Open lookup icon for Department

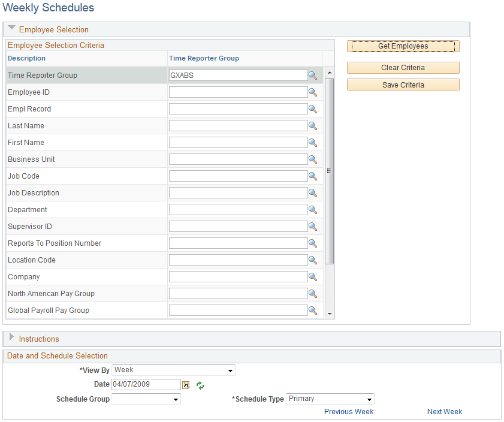point(313,210)
